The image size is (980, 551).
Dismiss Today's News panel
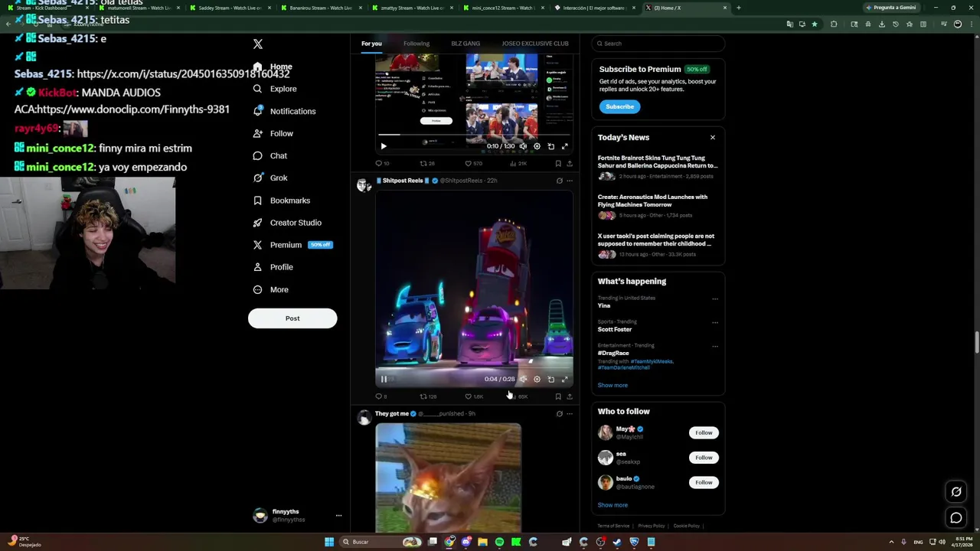click(x=712, y=138)
